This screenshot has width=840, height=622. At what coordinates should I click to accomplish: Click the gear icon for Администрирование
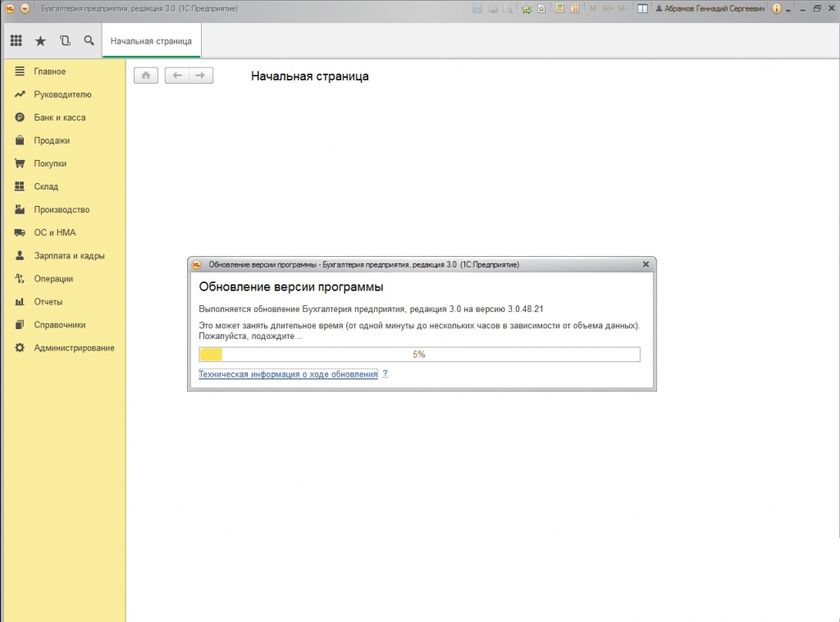click(20, 348)
